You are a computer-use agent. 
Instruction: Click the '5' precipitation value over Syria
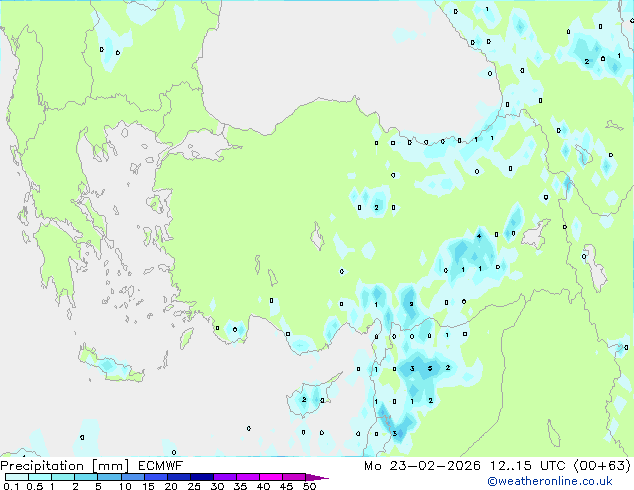(430, 368)
